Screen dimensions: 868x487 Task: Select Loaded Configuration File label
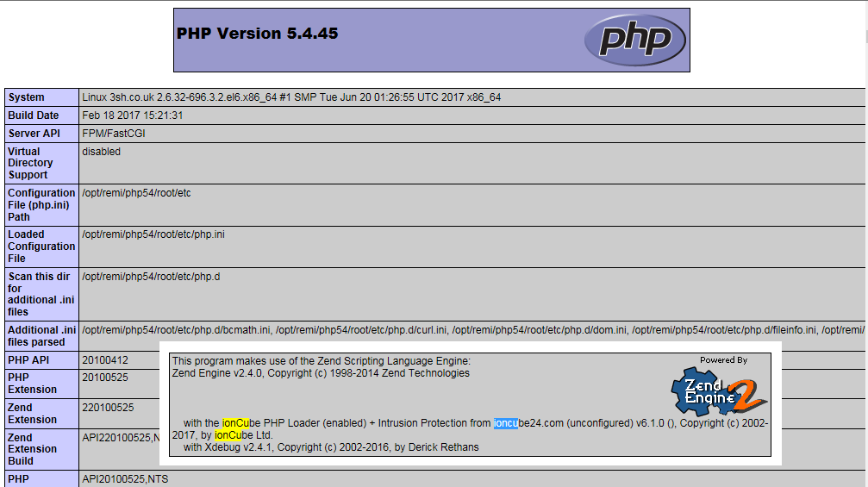click(42, 247)
